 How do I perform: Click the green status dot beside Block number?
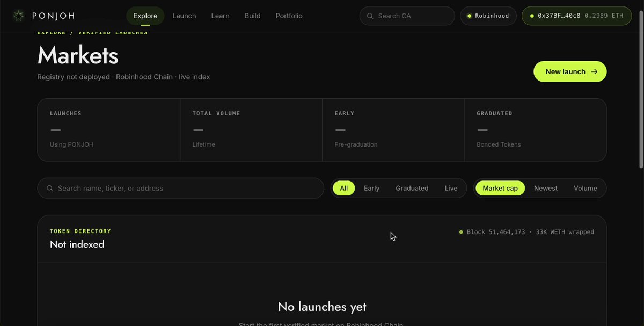461,232
